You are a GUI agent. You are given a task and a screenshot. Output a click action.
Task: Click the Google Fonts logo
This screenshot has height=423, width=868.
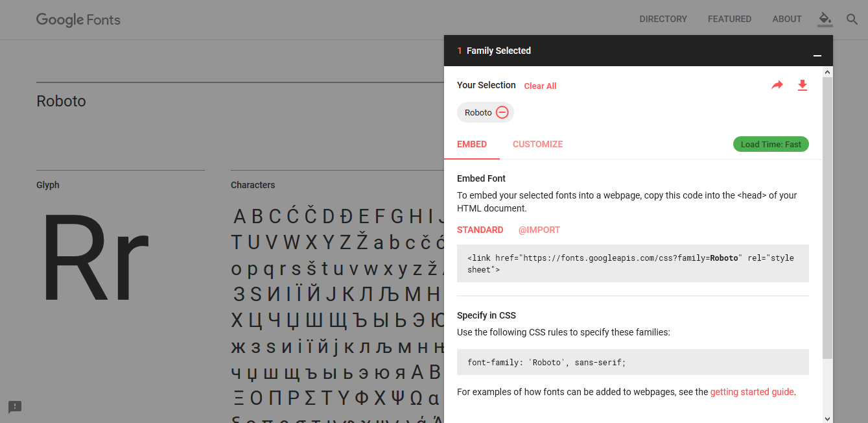point(78,19)
